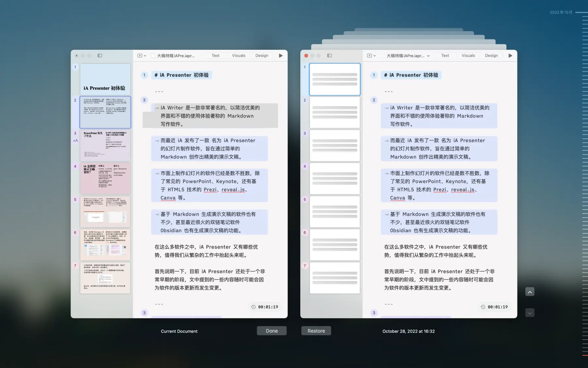588x368 pixels.
Task: Click paragraph starting '基于 Markdown' in restored version
Action: pyautogui.click(x=439, y=222)
